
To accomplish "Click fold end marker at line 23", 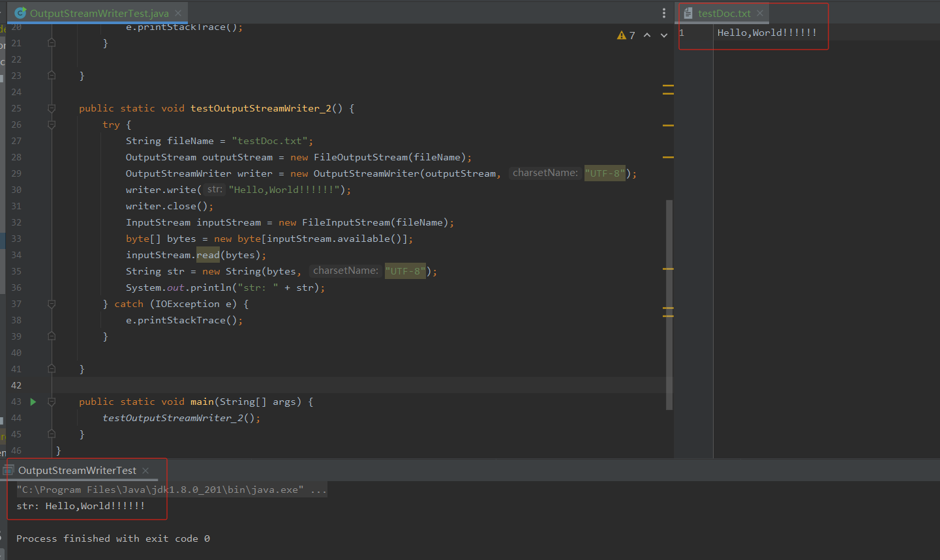I will click(x=52, y=76).
